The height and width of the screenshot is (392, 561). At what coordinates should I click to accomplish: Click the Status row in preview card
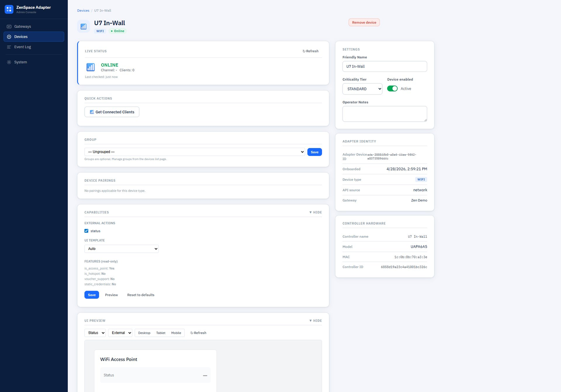point(155,375)
